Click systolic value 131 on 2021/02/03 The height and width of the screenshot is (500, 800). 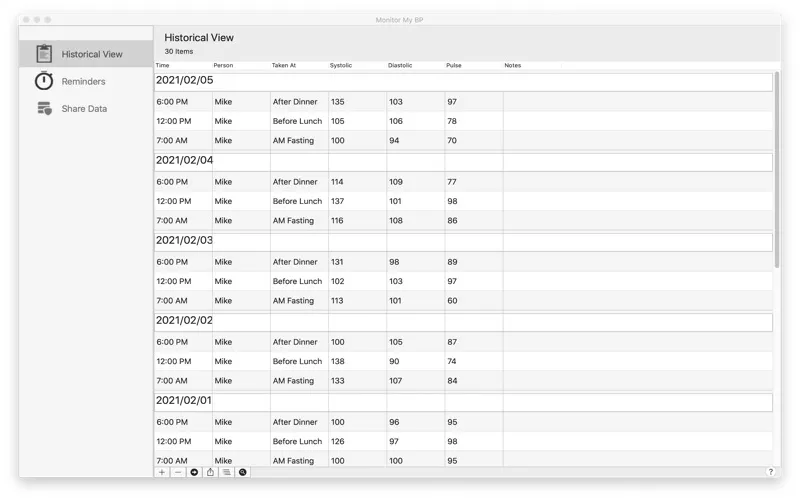337,262
